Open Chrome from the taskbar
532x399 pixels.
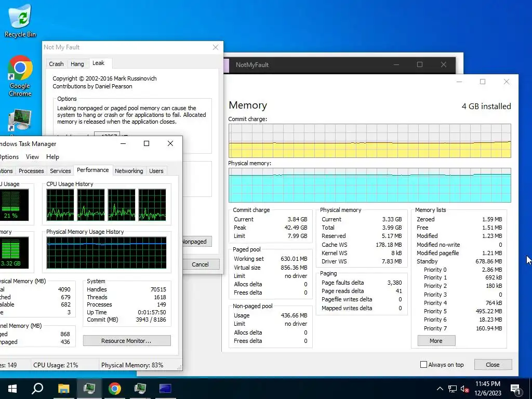[x=115, y=389]
